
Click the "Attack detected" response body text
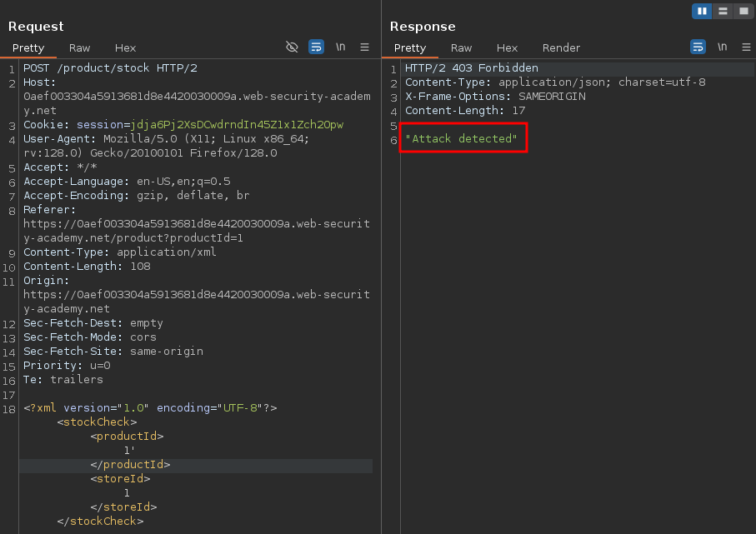coord(462,139)
